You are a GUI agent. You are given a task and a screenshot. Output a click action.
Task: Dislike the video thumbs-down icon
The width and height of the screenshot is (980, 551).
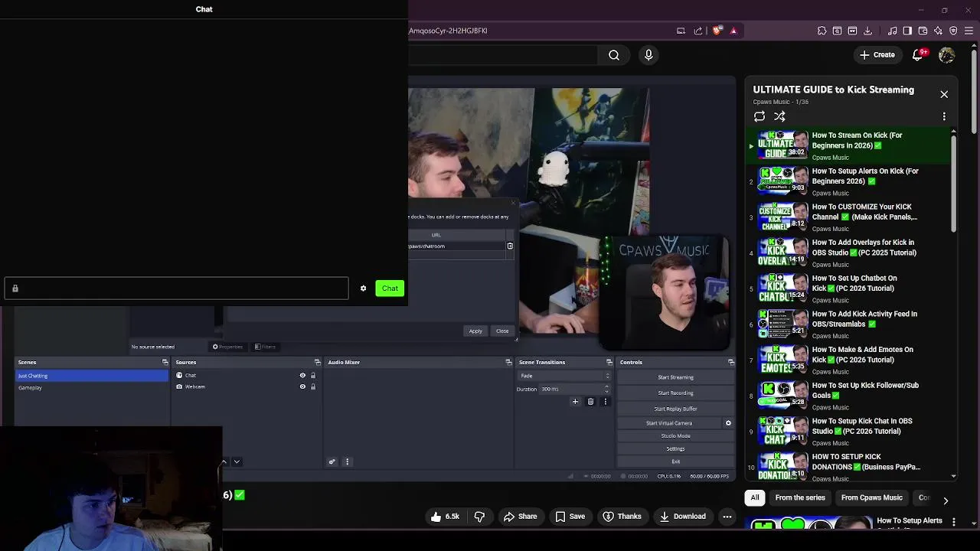479,517
